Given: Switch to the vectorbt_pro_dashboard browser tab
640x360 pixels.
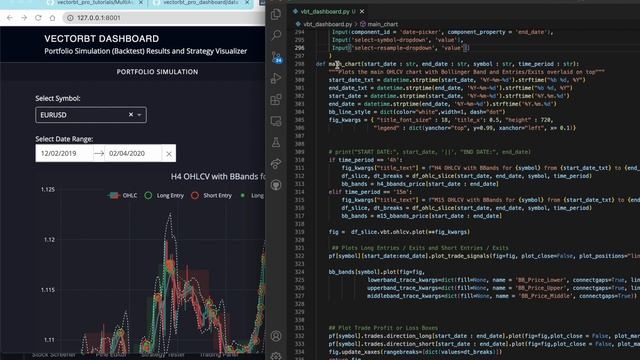Looking at the screenshot, I should tap(201, 2).
